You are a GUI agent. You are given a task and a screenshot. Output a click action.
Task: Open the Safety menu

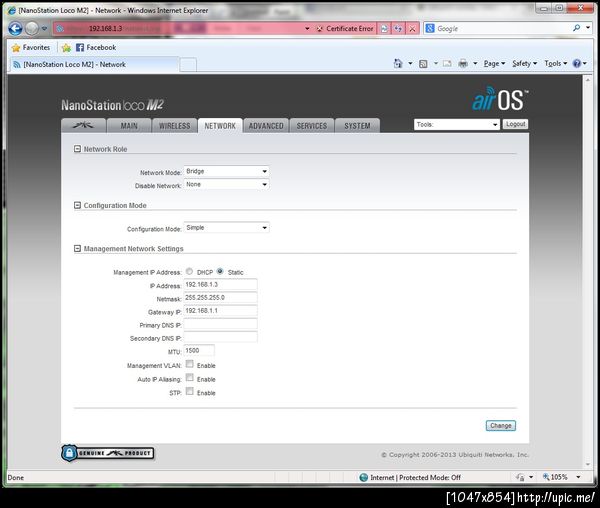[x=524, y=64]
